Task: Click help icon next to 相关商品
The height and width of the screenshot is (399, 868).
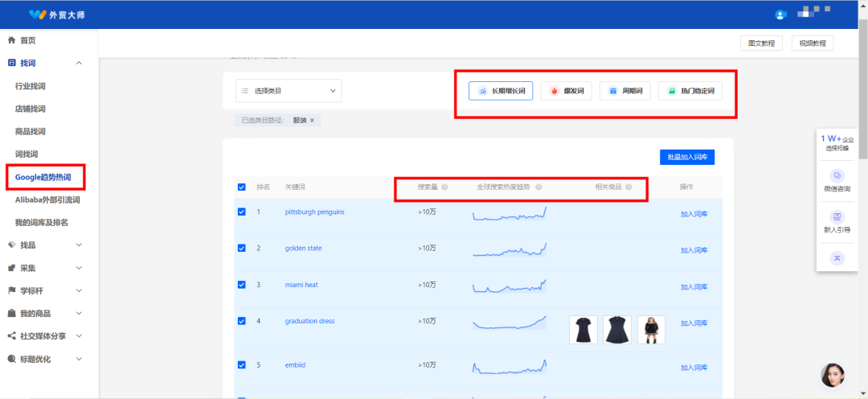Action: point(628,187)
